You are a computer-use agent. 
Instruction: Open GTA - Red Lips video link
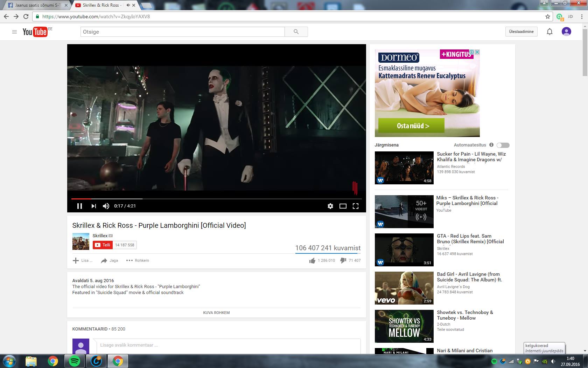click(470, 239)
